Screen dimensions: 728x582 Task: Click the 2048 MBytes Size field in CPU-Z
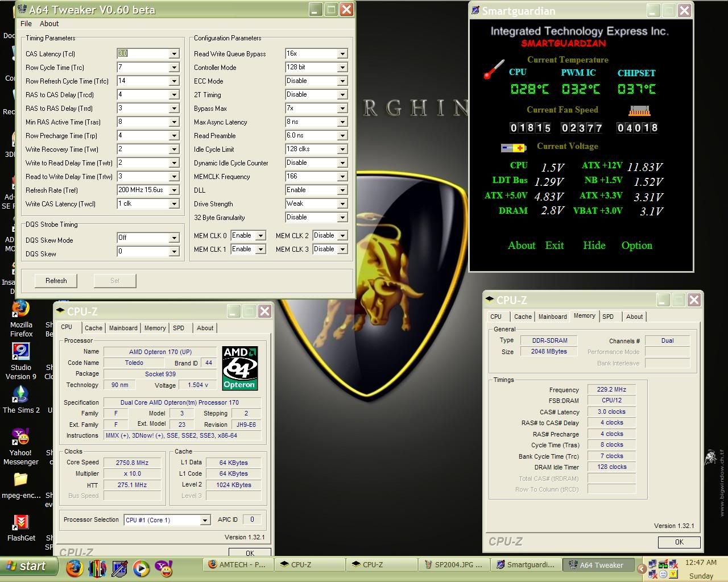(549, 352)
